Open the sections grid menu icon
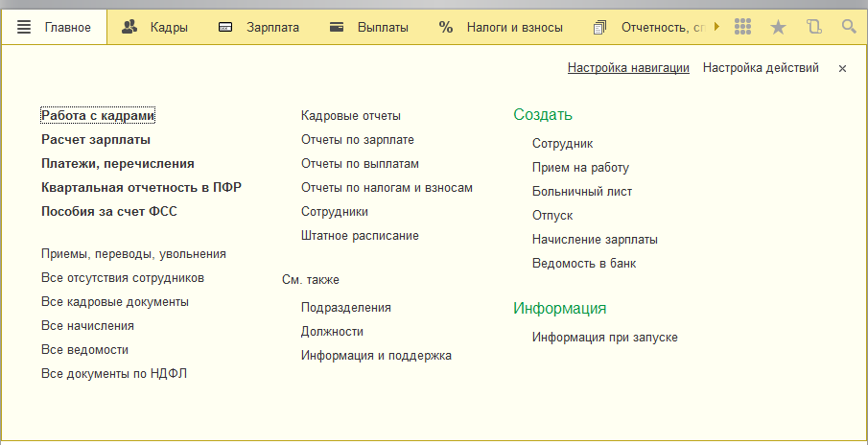 (741, 27)
